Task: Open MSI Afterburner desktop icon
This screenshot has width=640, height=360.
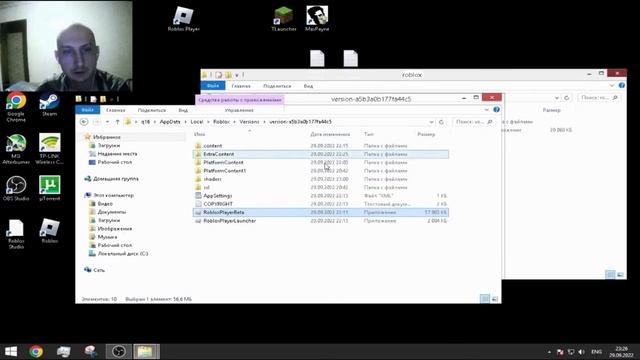Action: (x=16, y=149)
